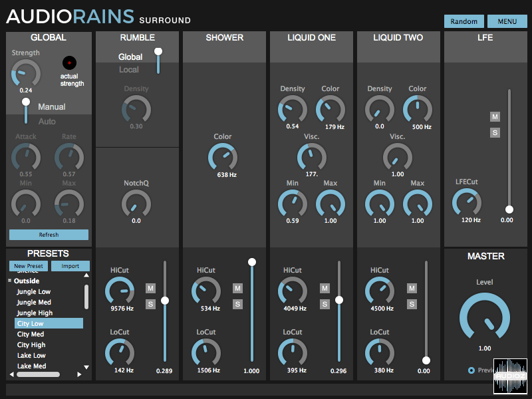Screen dimensions: 532x399
Task: Click the Liquid One Min knob
Action: tap(293, 204)
